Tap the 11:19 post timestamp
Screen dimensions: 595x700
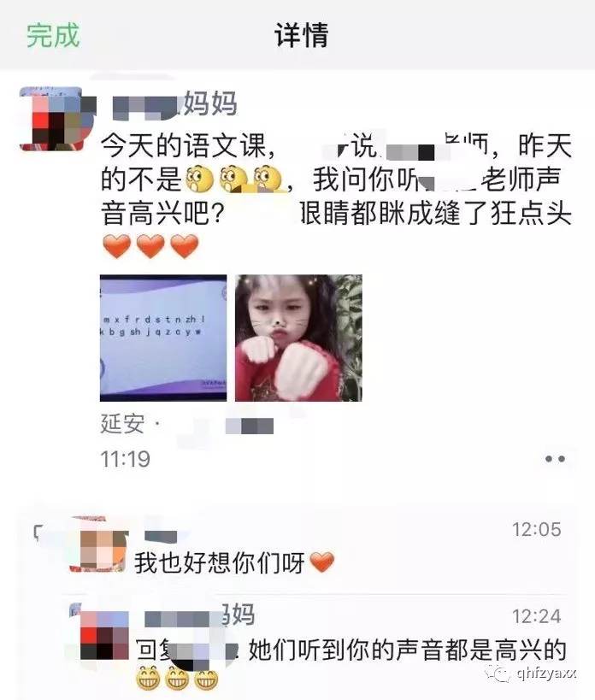point(126,459)
